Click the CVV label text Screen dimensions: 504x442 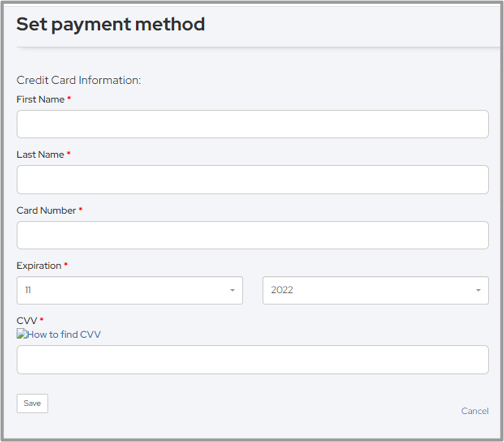coord(27,320)
